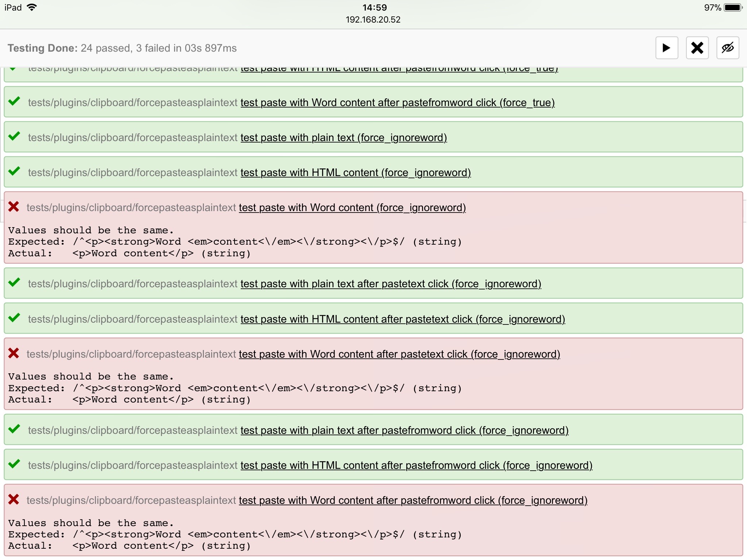The width and height of the screenshot is (747, 560).
Task: Click the red X beside failed Word content (force_ignoreword) test
Action: 13,207
